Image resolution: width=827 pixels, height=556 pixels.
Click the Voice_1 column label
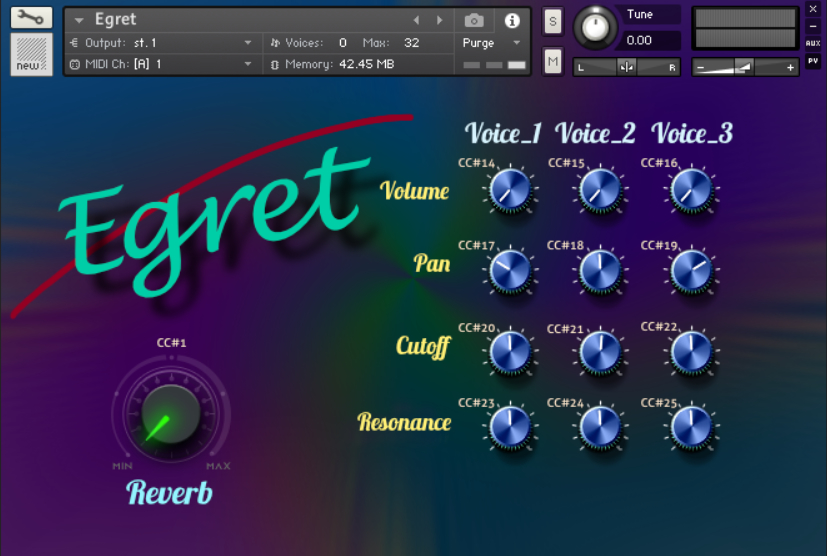tap(503, 133)
